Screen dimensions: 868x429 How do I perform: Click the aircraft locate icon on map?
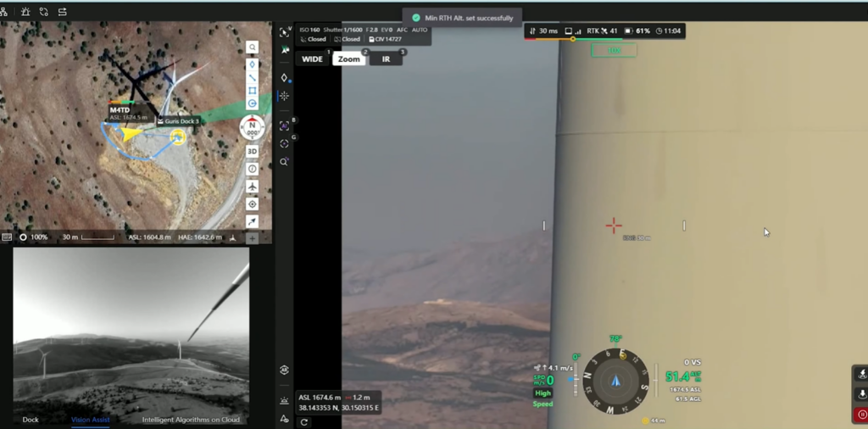(253, 187)
